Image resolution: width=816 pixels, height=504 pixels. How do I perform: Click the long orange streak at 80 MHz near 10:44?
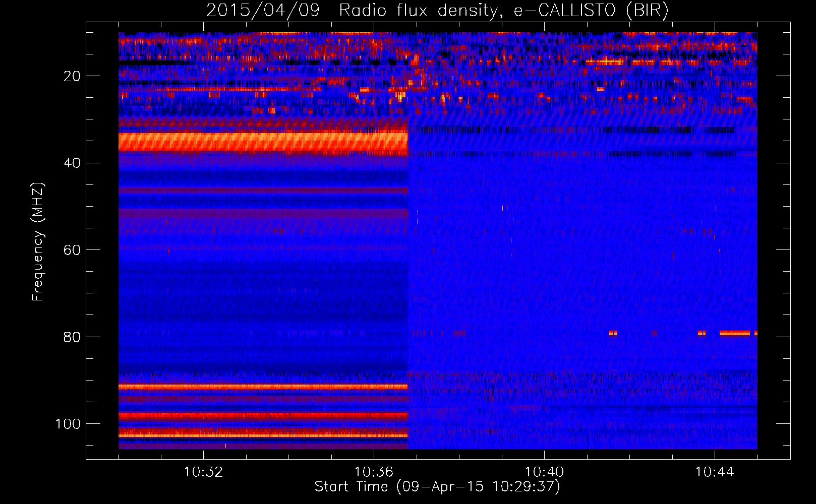[735, 333]
